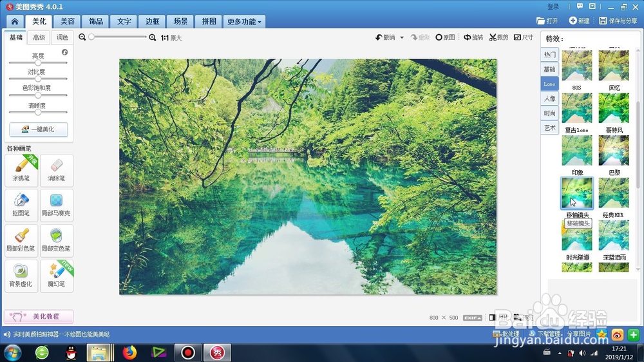Switch to the 场景 tab
Screen dimensions: 644x362
click(181, 21)
